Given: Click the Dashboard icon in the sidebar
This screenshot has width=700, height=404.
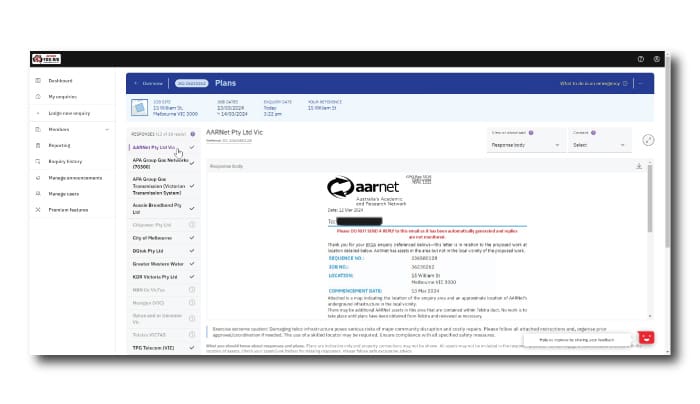Looking at the screenshot, I should tap(38, 80).
